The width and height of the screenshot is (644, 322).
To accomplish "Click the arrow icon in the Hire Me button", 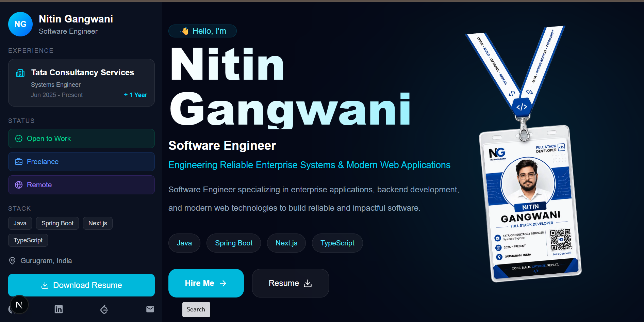I will (x=223, y=283).
